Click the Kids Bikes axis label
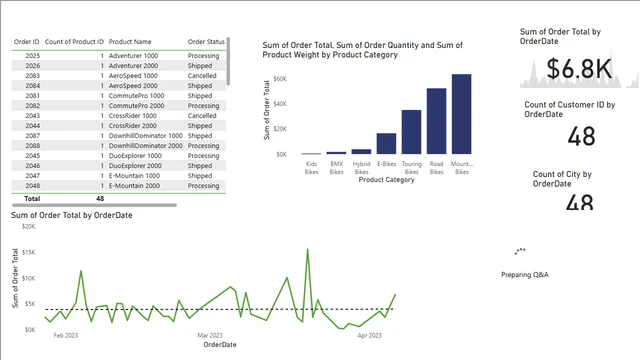Image resolution: width=640 pixels, height=360 pixels. [311, 168]
